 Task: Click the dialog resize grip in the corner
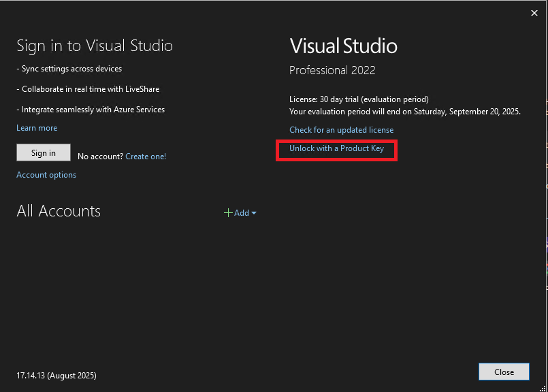click(543, 388)
